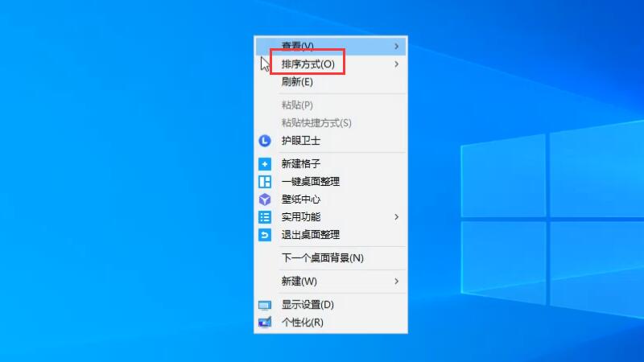Image resolution: width=644 pixels, height=362 pixels.
Task: Click the 粘贴(P) menu entry
Action: coord(297,105)
